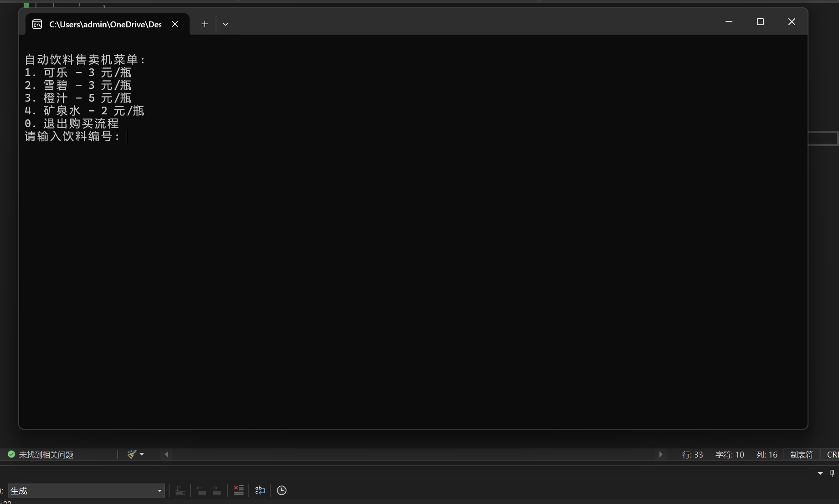Viewport: 839px width, 504px height.
Task: Click the 请输入饮料编号 prompt line
Action: click(x=73, y=136)
